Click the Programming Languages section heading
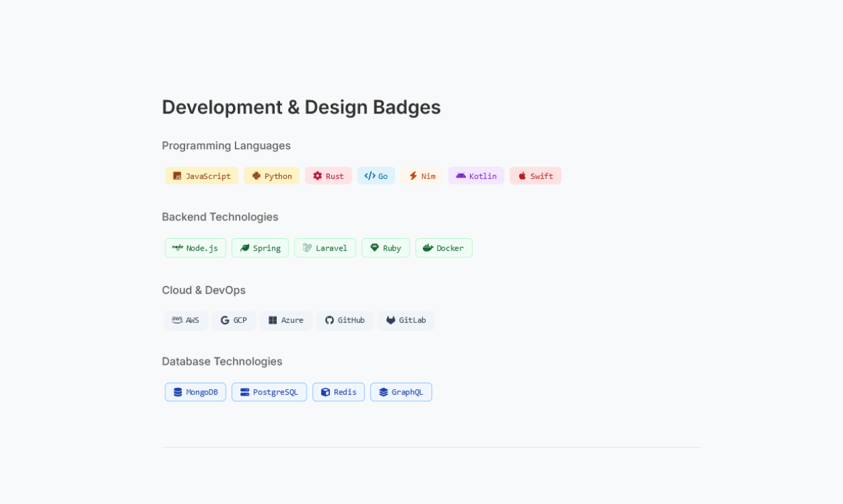The width and height of the screenshot is (843, 504). coord(226,145)
